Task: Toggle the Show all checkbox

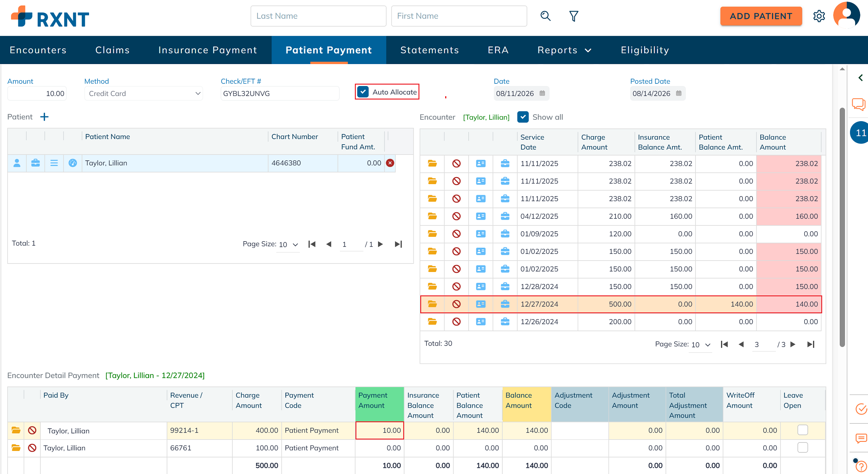Action: 523,117
